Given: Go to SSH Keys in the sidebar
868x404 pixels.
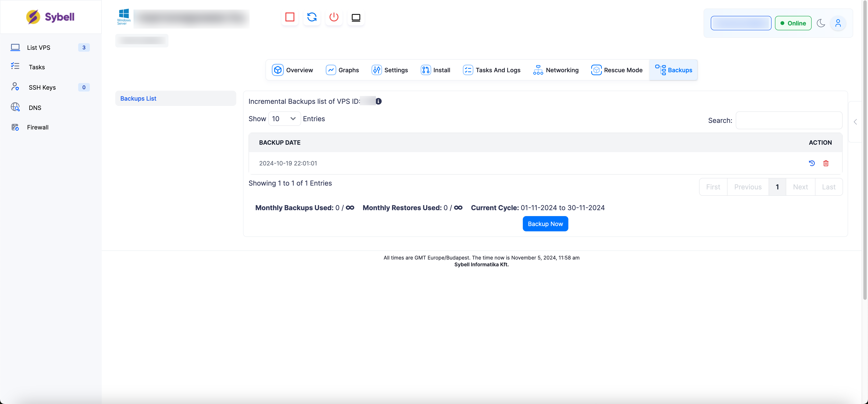Looking at the screenshot, I should pos(42,87).
